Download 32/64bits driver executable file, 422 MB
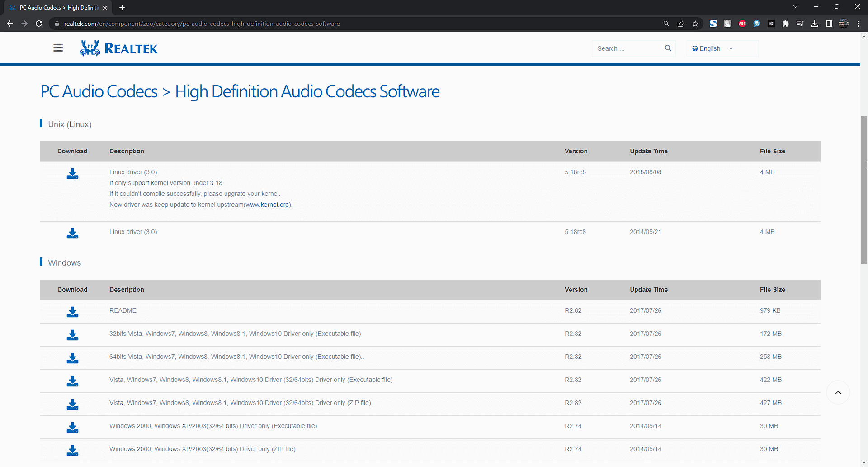Image resolution: width=868 pixels, height=467 pixels. (x=72, y=381)
